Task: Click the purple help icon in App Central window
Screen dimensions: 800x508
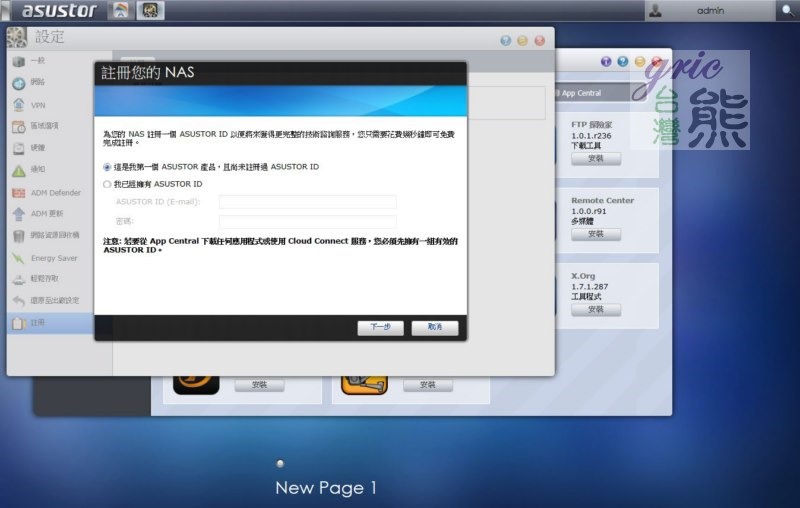Action: tap(606, 62)
